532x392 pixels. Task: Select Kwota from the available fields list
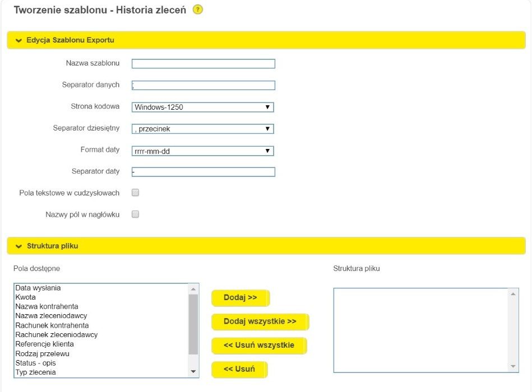click(26, 297)
